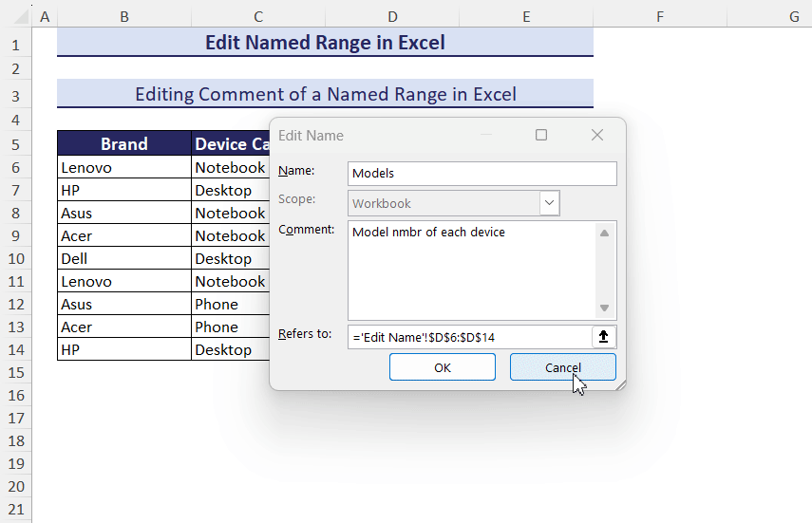
Task: Click the Acer cell in row 13
Action: 124,327
